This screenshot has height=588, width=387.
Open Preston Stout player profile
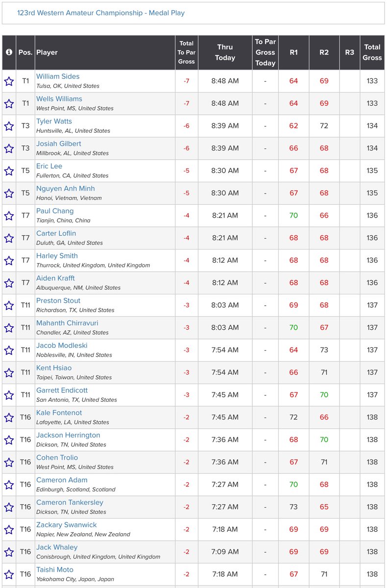pyautogui.click(x=58, y=301)
